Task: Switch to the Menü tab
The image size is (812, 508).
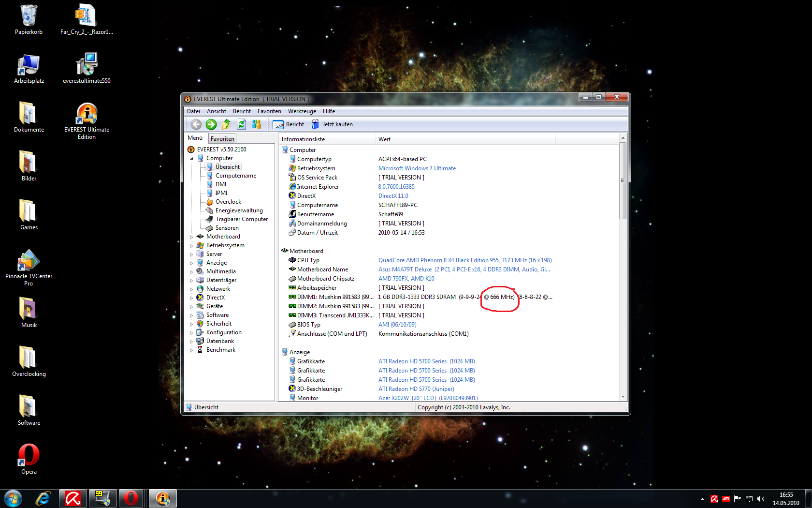Action: tap(195, 138)
